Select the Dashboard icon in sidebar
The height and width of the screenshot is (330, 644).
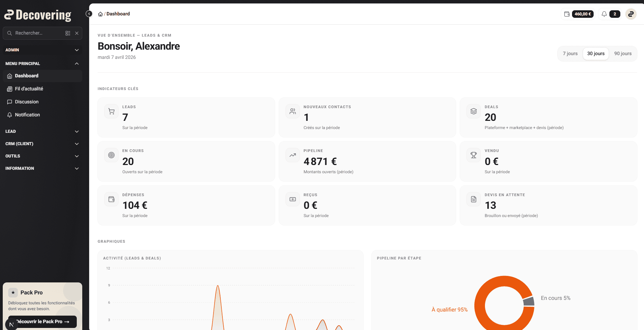point(9,76)
